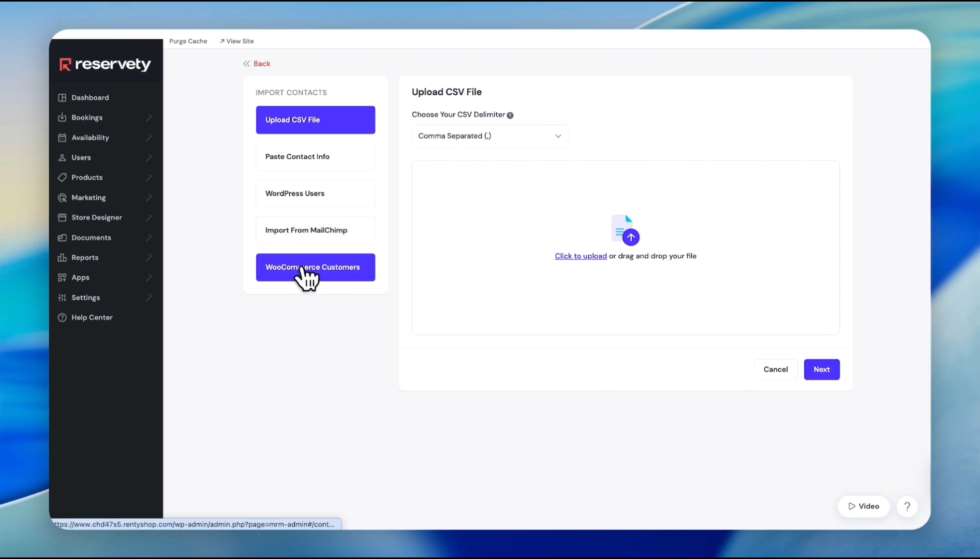
Task: Click the Reports bar chart icon
Action: click(x=62, y=257)
